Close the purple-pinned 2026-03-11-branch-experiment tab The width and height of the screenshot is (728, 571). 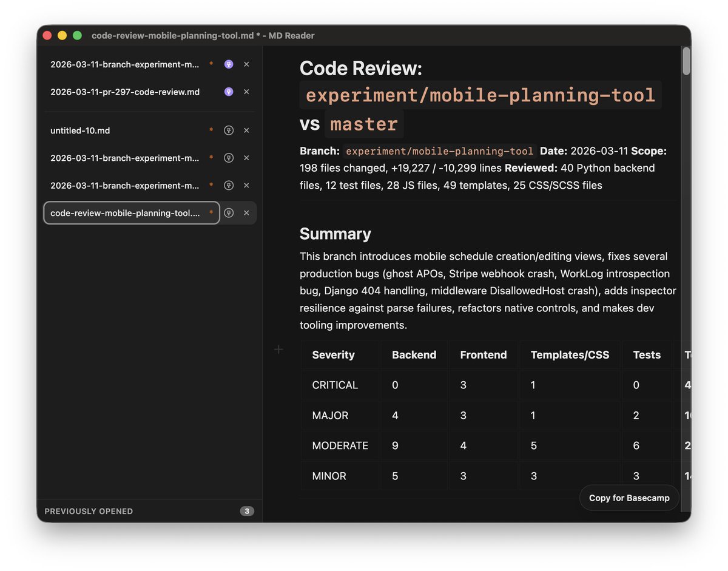(x=246, y=64)
